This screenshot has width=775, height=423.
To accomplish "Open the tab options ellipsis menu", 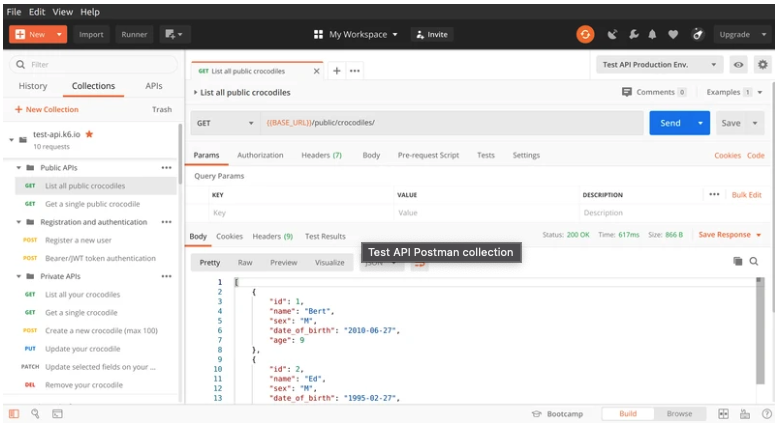I will point(355,71).
